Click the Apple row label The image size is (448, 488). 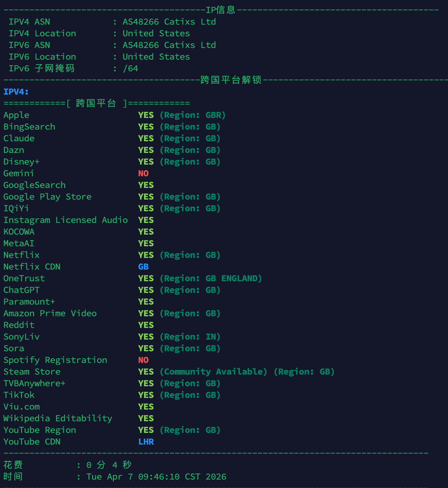(16, 115)
